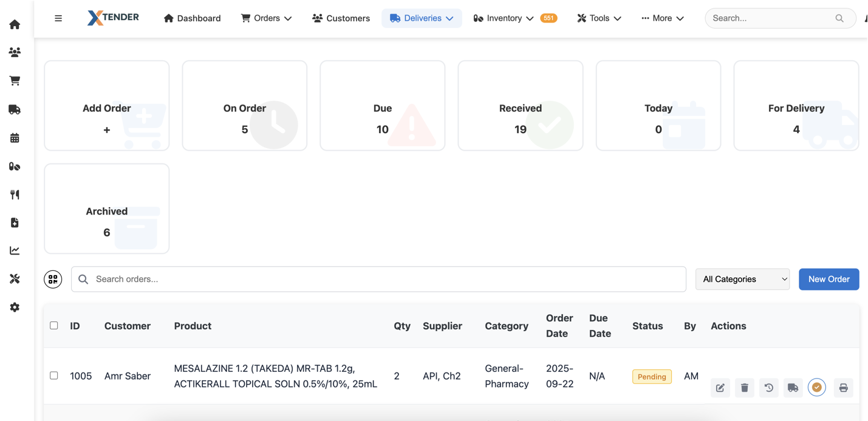Viewport: 868px width, 421px height.
Task: Click the settings gear at sidebar bottom
Action: [x=15, y=307]
